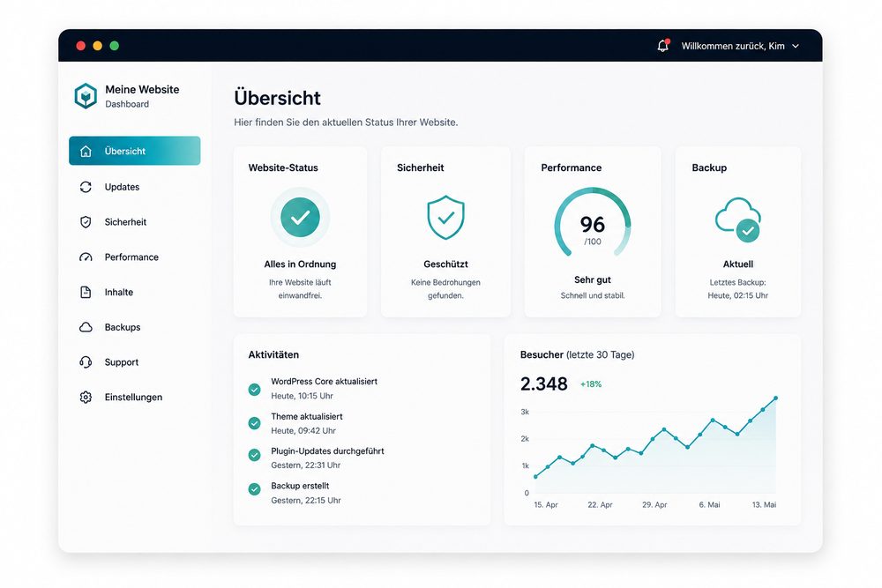Click the green maximize window button

(x=114, y=46)
